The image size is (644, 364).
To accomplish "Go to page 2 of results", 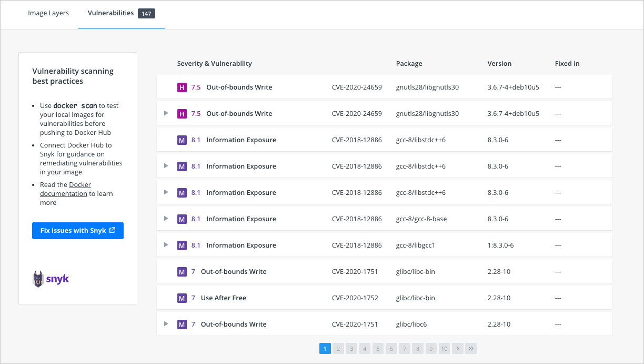I will point(338,349).
